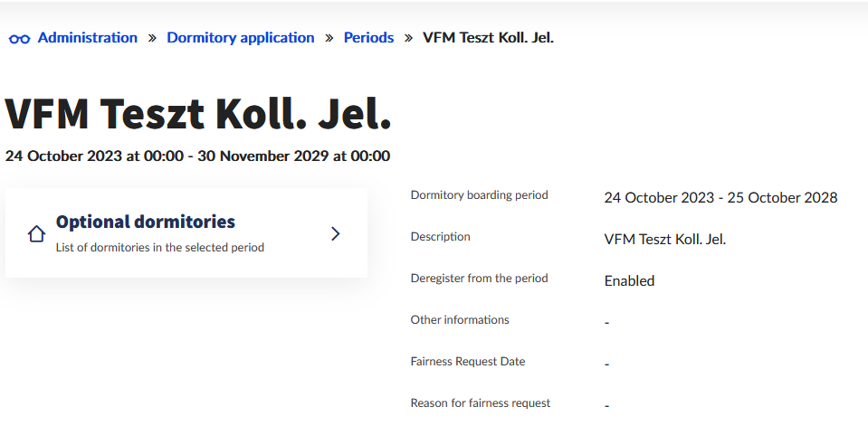This screenshot has height=426, width=868.
Task: Click the Description field label
Action: (x=441, y=237)
